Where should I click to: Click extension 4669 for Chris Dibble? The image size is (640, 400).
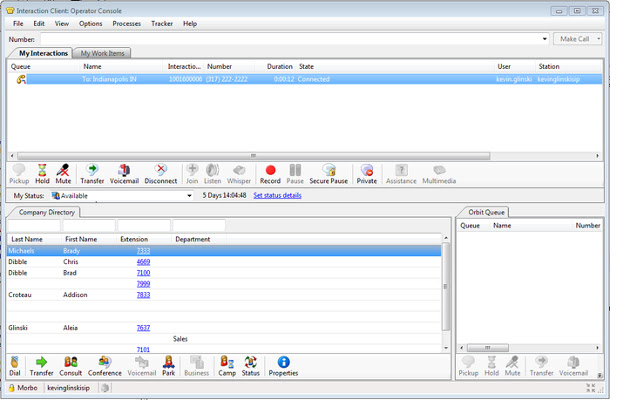coord(143,262)
